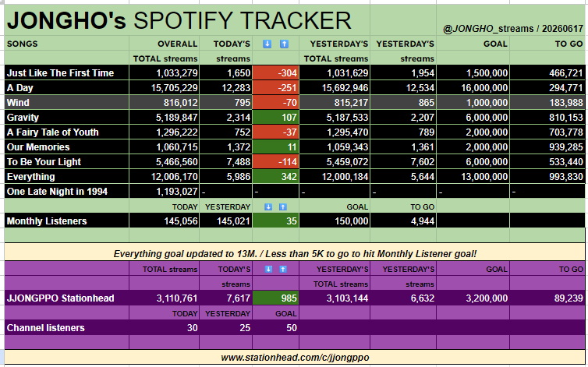The height and width of the screenshot is (367, 588).
Task: Click the down arrow icon in SONGS header row
Action: [267, 44]
